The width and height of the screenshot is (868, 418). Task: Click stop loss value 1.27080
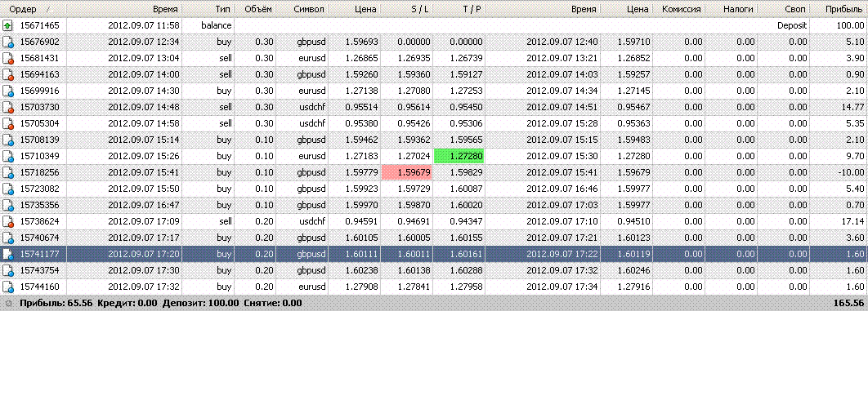coord(414,91)
